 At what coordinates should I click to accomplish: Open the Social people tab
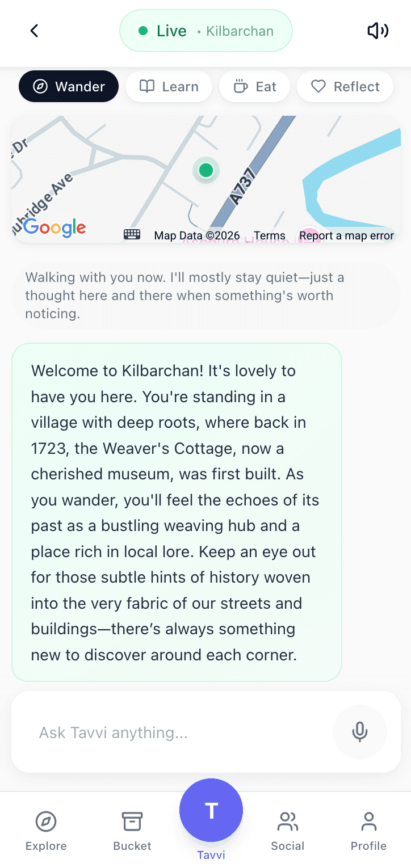288,831
